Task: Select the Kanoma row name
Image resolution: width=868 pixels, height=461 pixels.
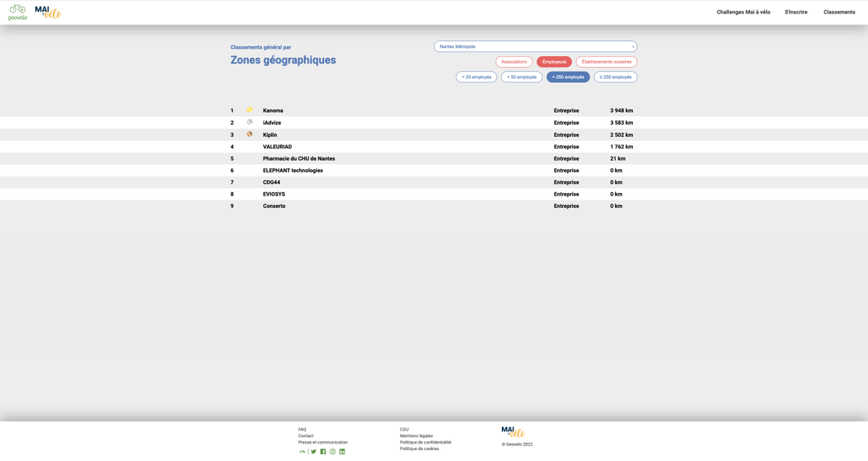Action: tap(273, 111)
